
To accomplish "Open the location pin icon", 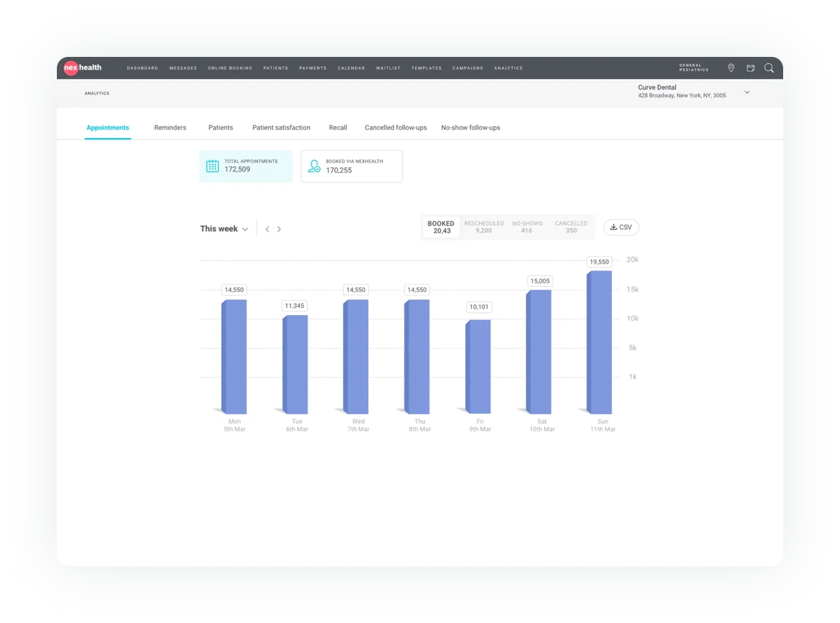I will click(x=731, y=68).
